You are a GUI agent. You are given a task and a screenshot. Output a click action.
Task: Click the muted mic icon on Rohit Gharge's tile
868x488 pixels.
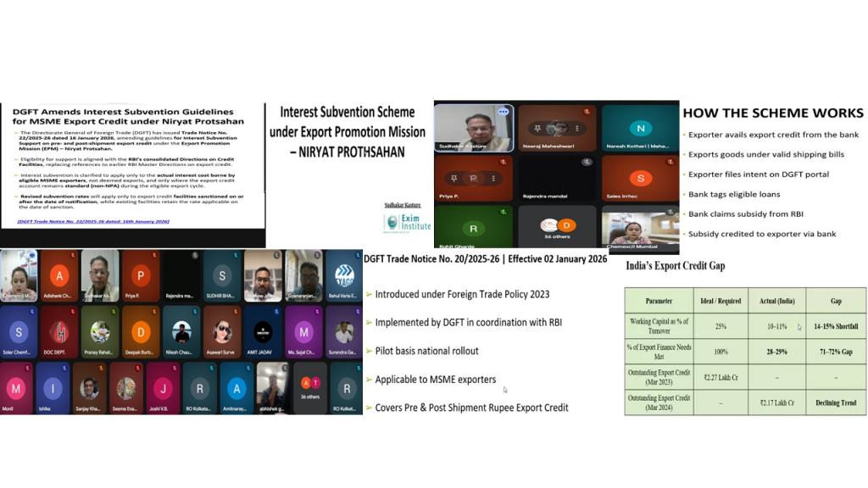(x=503, y=211)
